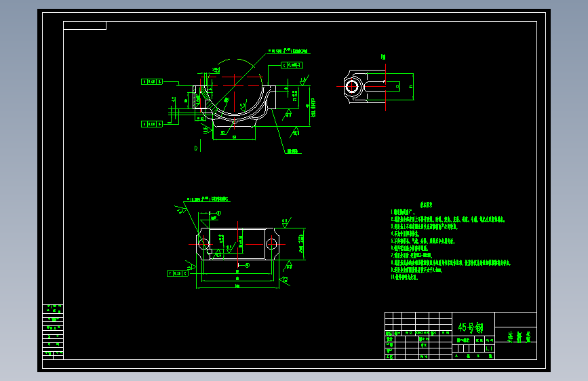588x381 pixels.
Task: Click the 1:1 scale cell in title block
Action: click(490, 348)
